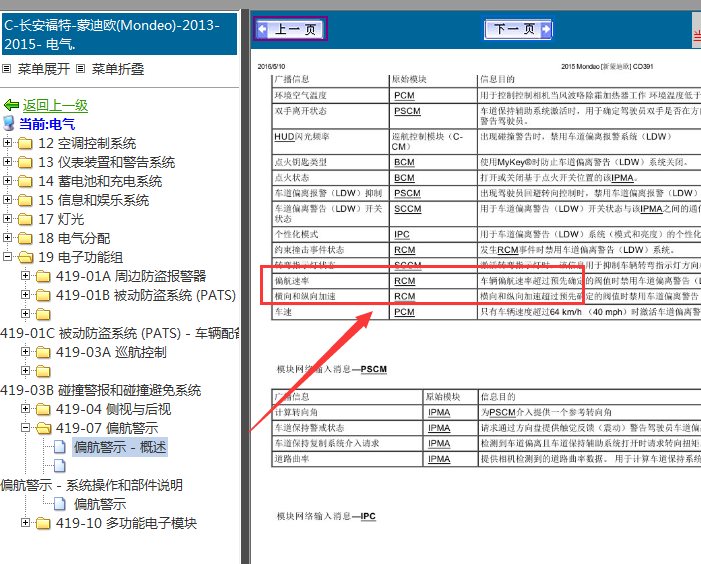Click the vertical pane splitter bar

click(245, 286)
